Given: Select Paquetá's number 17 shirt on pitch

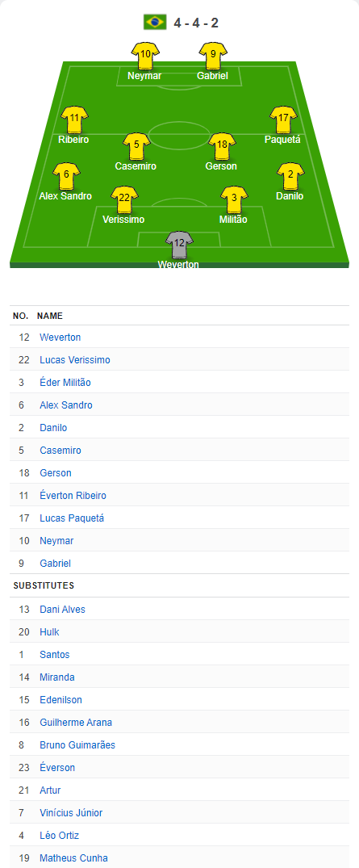Looking at the screenshot, I should pos(283,120).
